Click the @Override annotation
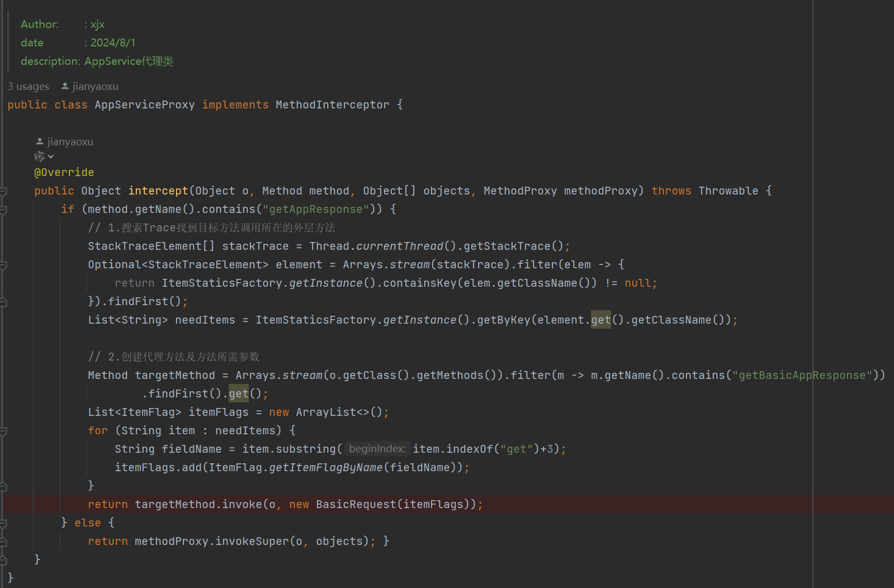The width and height of the screenshot is (894, 588). (64, 172)
